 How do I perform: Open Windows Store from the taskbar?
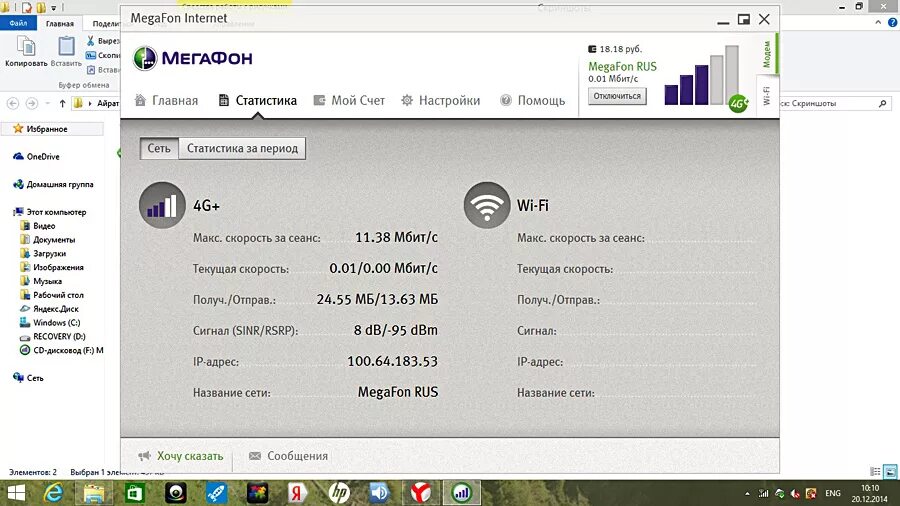click(135, 493)
